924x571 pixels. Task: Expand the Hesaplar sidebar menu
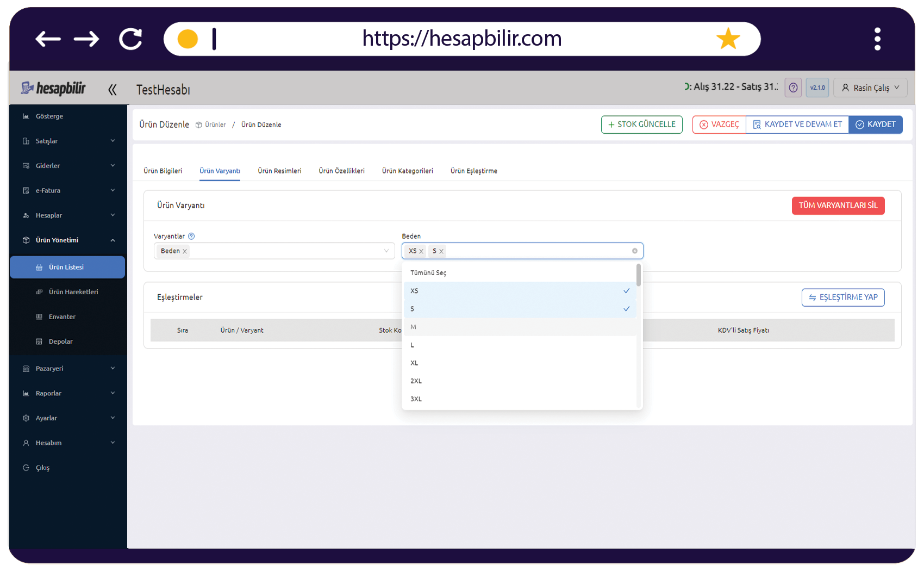pyautogui.click(x=68, y=215)
